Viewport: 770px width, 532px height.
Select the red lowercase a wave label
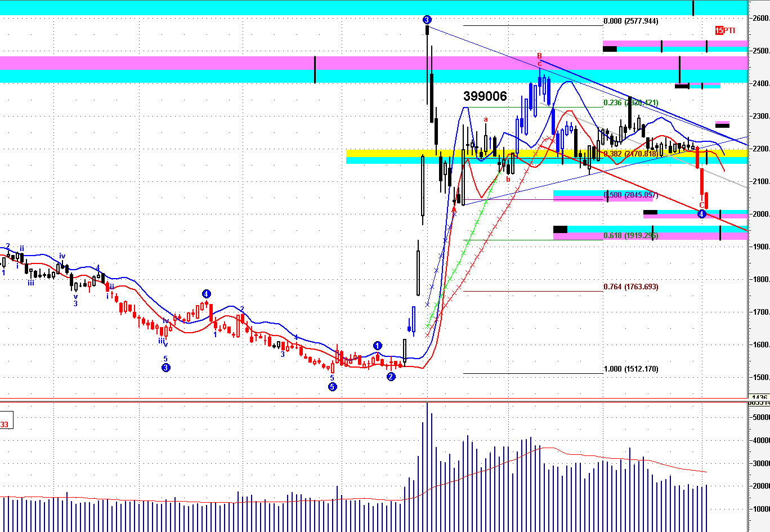point(486,119)
